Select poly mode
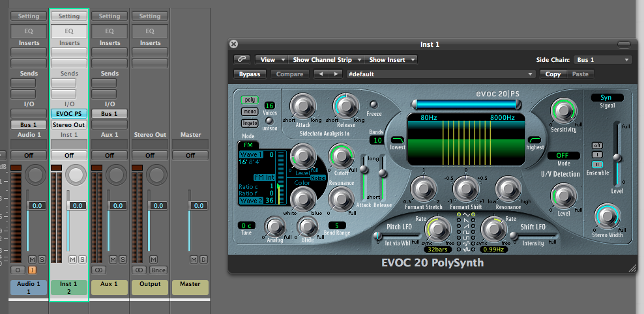 (250, 100)
